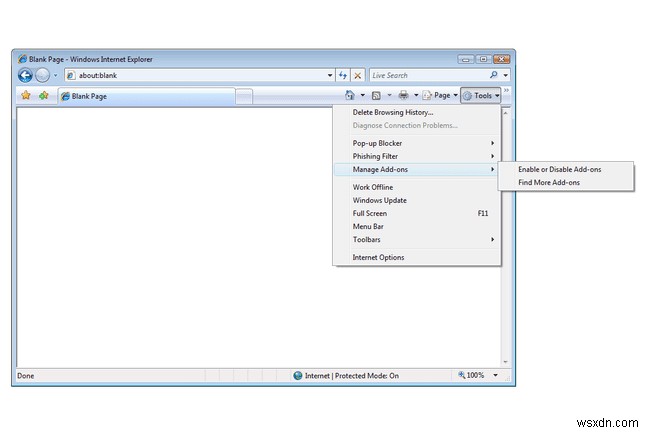650x433 pixels.
Task: Click the Add to Favorites icon
Action: 44,96
